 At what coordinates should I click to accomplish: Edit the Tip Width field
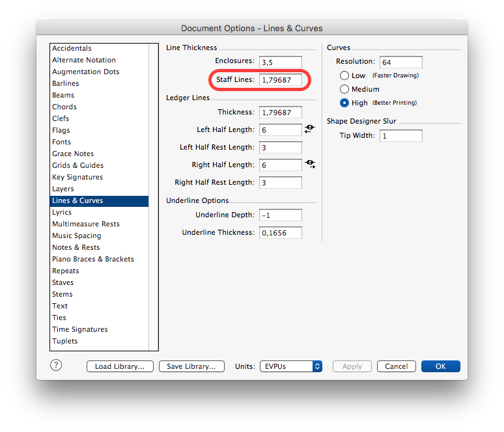click(x=400, y=136)
